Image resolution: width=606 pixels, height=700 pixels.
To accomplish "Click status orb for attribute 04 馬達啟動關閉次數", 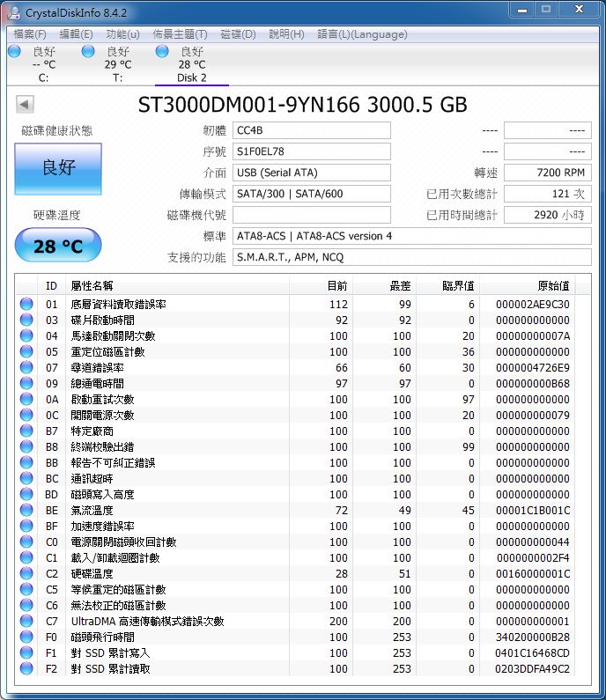I will pyautogui.click(x=26, y=335).
